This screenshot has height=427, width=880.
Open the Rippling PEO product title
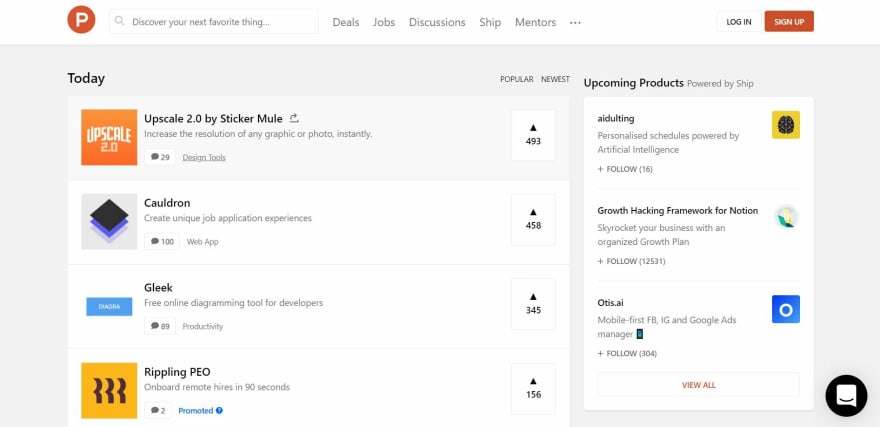click(x=177, y=372)
